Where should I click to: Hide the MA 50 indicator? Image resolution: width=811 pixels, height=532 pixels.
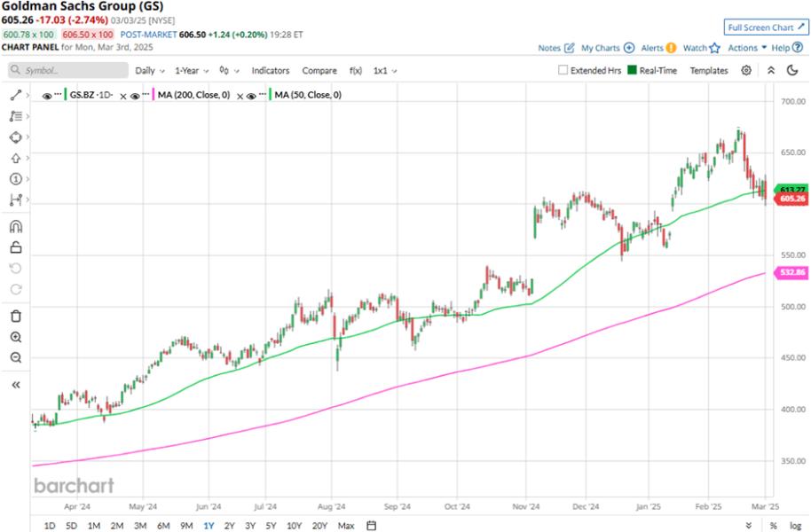pos(251,96)
